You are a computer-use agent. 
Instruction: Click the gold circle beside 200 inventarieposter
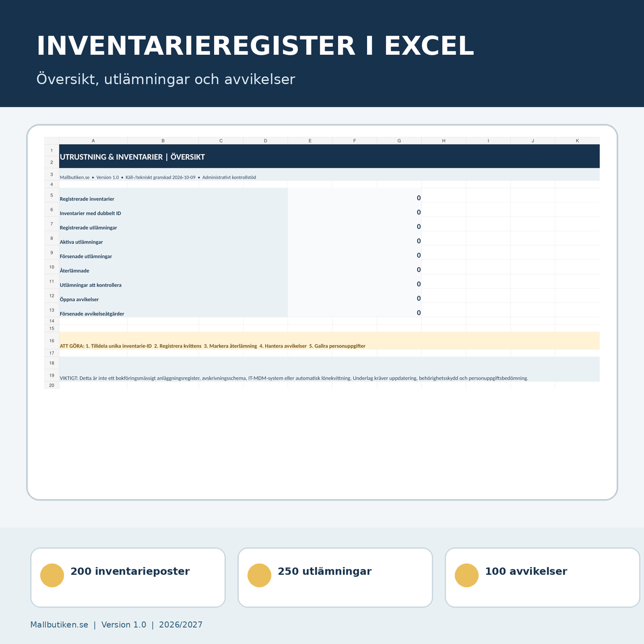click(52, 575)
